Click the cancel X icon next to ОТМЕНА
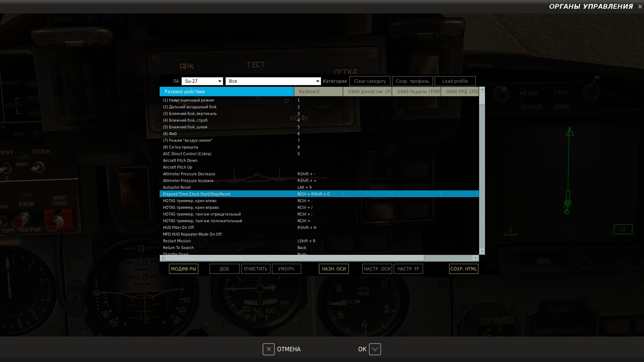Viewport: 644px width, 362px height. [x=268, y=349]
